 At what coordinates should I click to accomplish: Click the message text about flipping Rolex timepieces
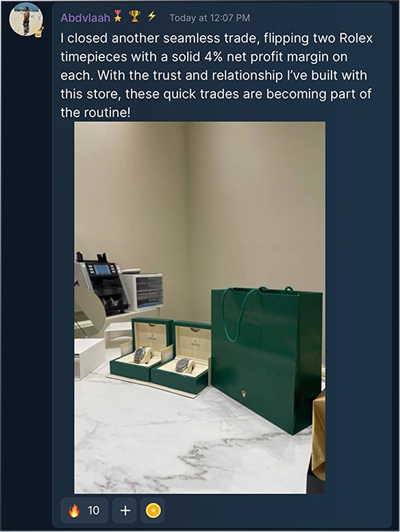[216, 75]
